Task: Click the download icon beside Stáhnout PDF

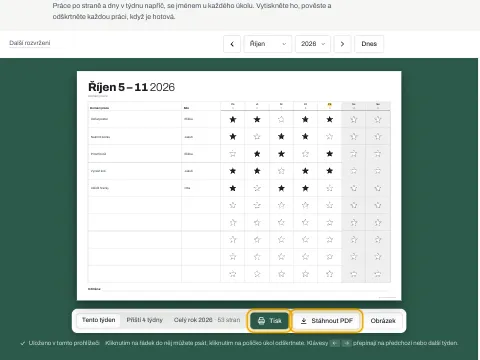Action: pyautogui.click(x=303, y=321)
